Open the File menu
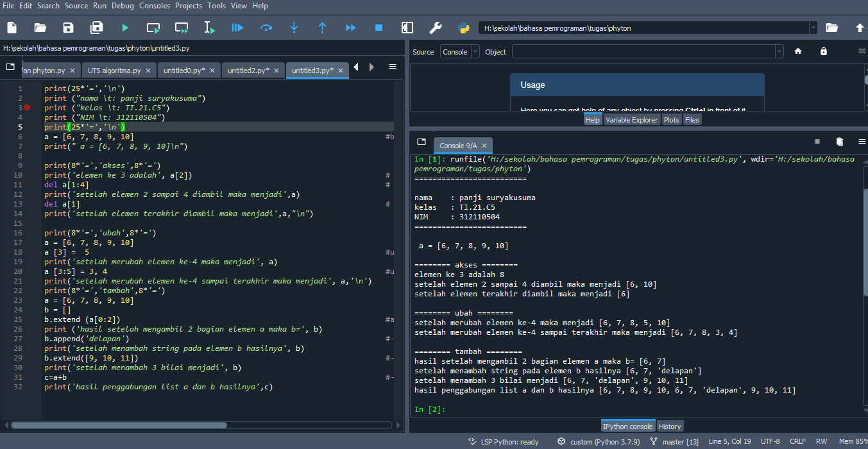The width and height of the screenshot is (868, 449). coord(9,6)
